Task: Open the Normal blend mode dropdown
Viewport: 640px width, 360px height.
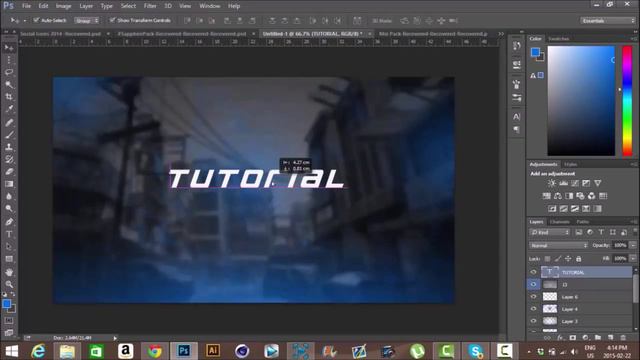Action: coord(558,245)
